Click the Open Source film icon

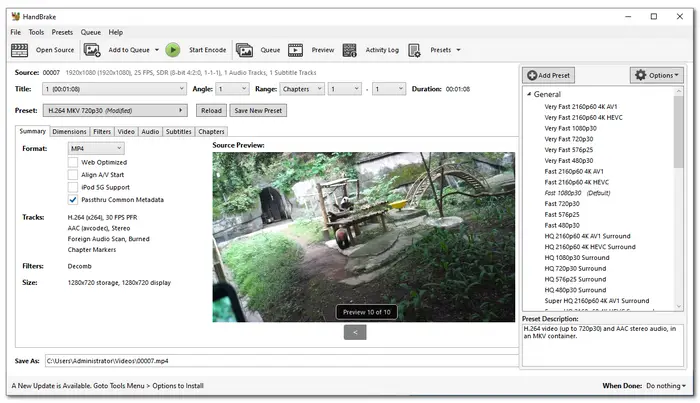pos(19,50)
